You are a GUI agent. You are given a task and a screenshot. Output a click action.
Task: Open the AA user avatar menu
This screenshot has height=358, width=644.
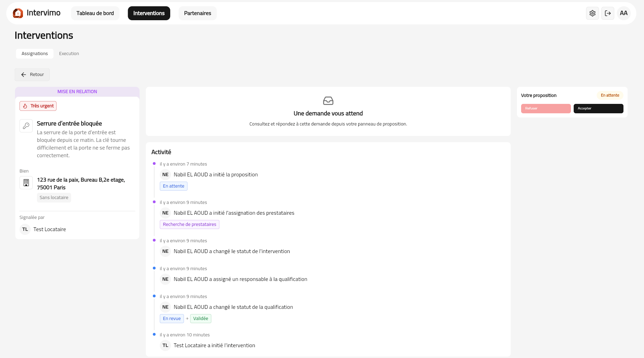coord(624,13)
